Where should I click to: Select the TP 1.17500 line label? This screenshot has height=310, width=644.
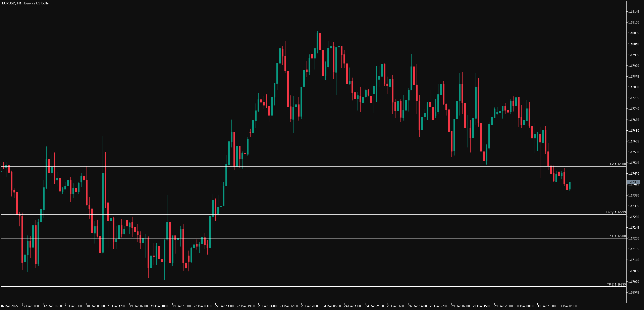coord(617,164)
